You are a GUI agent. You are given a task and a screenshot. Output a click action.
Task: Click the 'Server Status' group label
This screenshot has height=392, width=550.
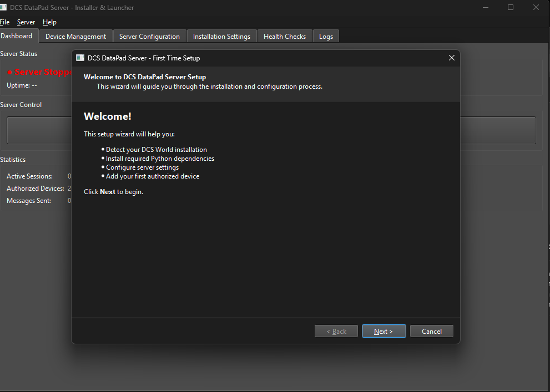click(18, 54)
